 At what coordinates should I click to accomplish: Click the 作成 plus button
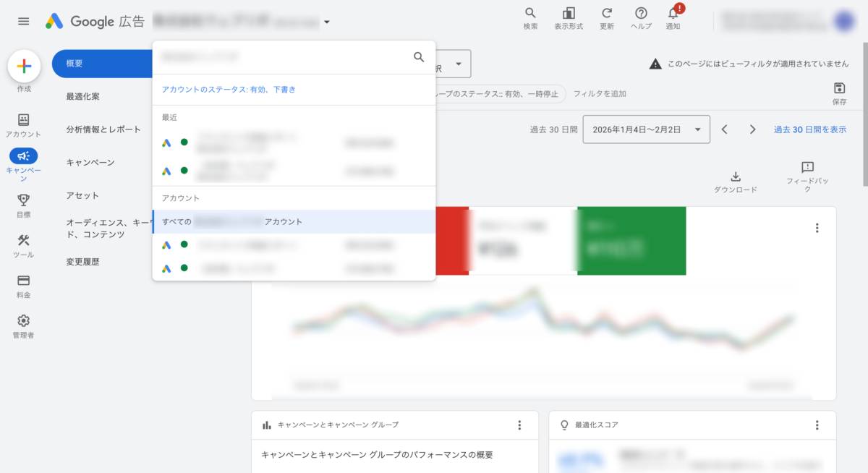(x=24, y=67)
